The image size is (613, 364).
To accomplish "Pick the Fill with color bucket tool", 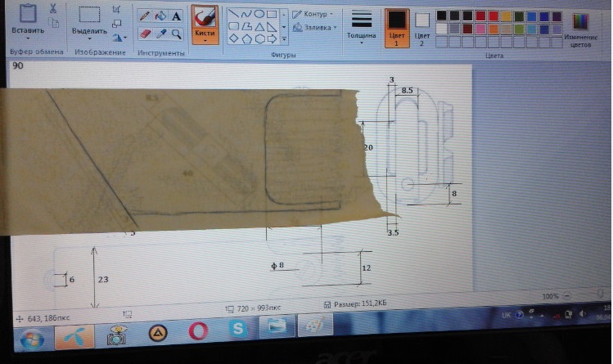I will (x=160, y=16).
